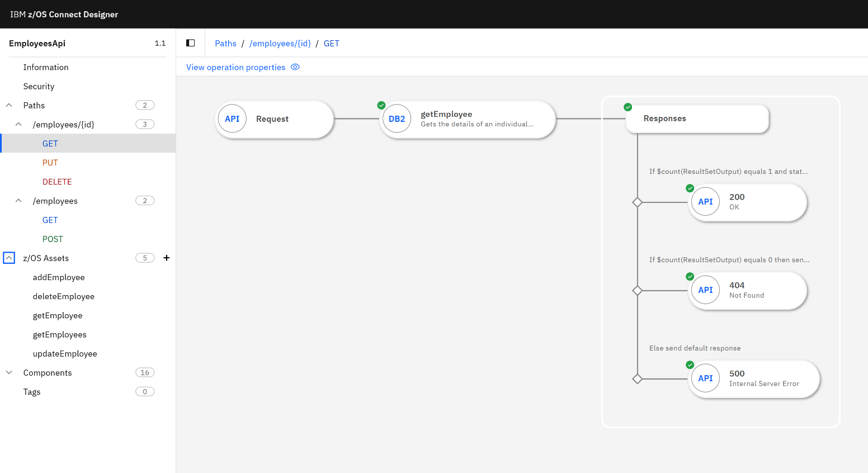
Task: Open the Information page
Action: 46,67
